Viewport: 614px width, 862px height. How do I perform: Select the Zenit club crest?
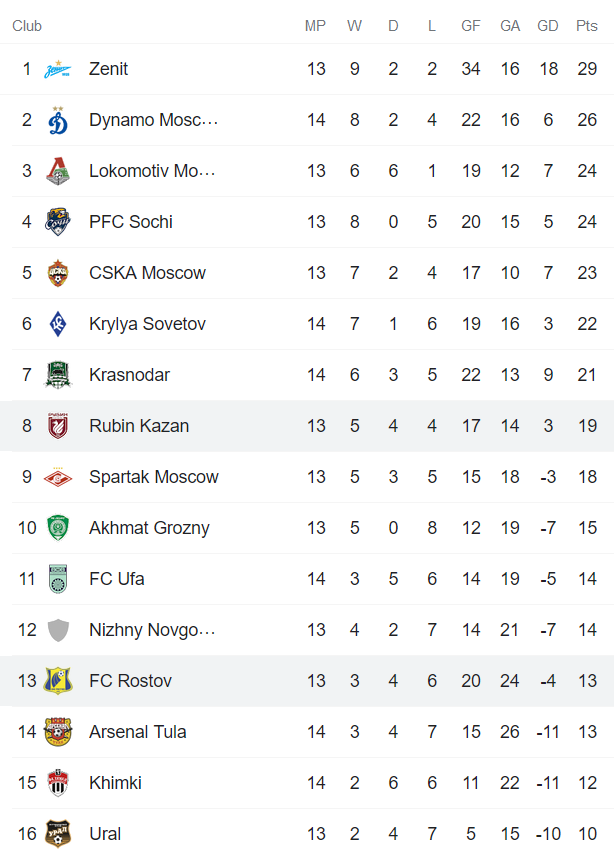[60, 69]
